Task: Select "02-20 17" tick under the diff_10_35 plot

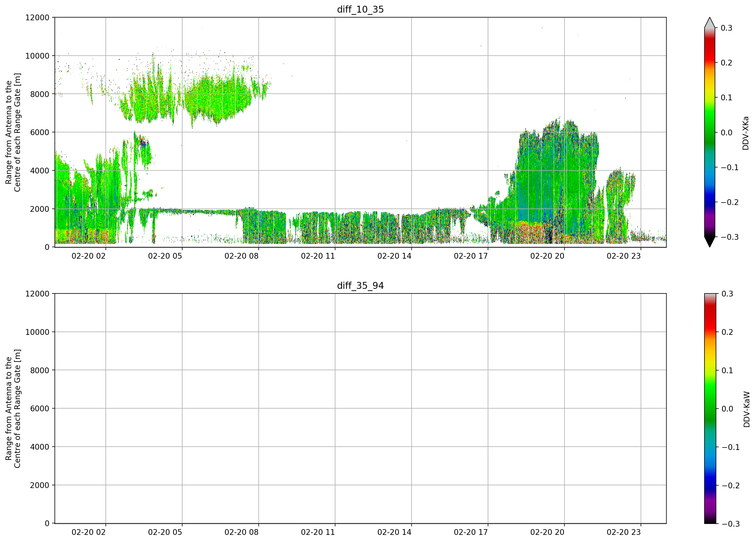Action: pos(471,256)
